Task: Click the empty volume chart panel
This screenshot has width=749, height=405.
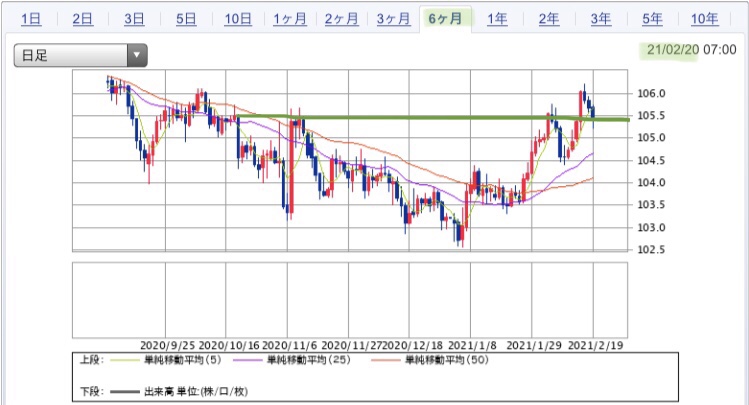Action: pyautogui.click(x=350, y=300)
